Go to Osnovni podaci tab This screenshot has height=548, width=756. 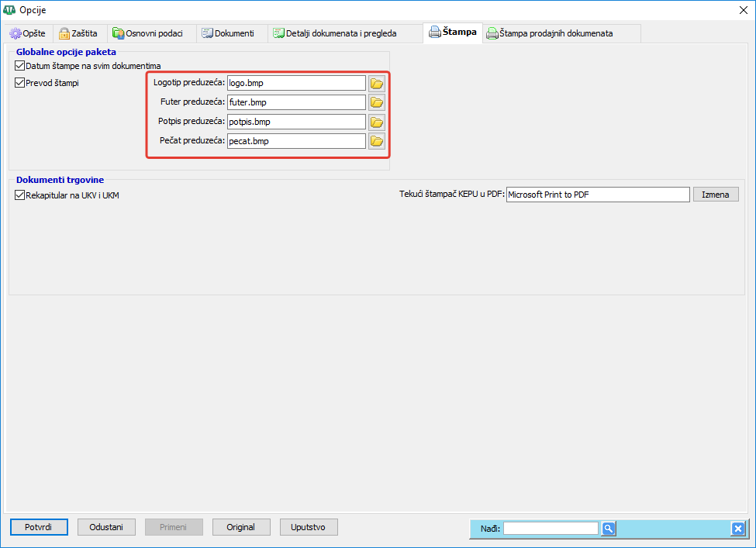pos(147,33)
